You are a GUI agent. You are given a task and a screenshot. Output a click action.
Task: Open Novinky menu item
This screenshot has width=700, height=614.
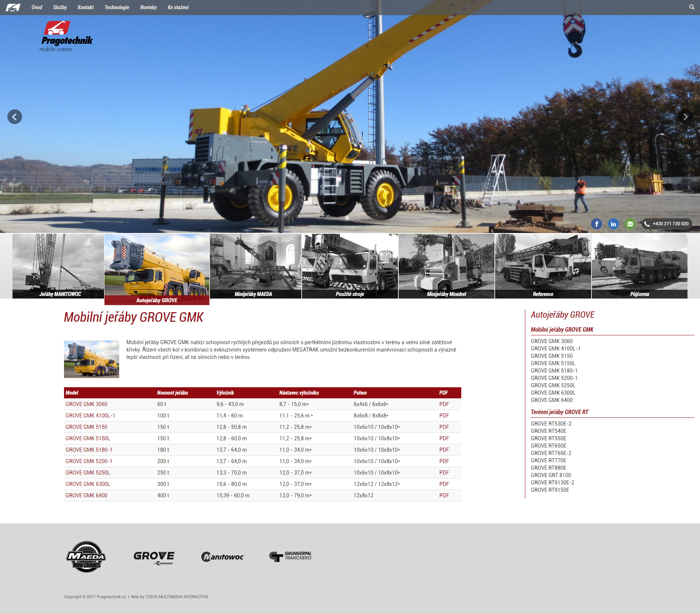click(x=149, y=7)
